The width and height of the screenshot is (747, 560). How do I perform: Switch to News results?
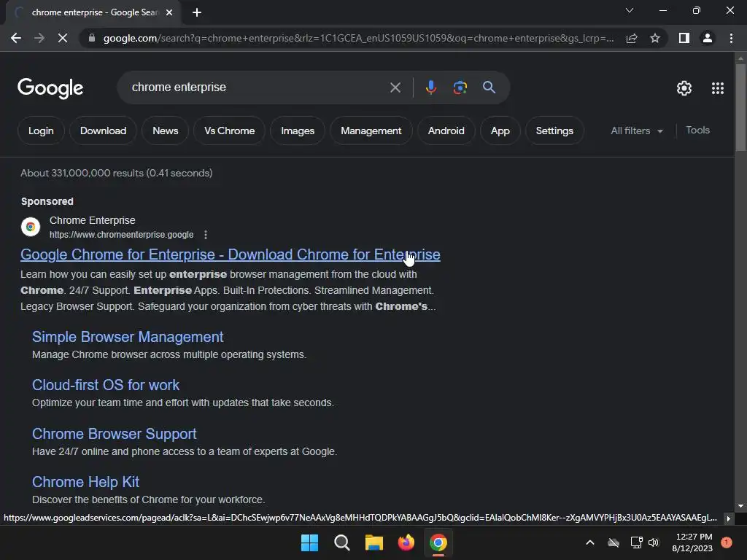tap(166, 131)
